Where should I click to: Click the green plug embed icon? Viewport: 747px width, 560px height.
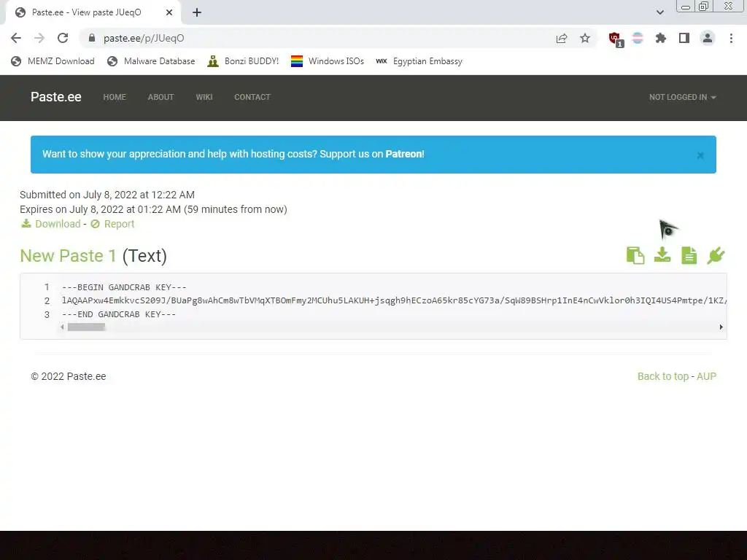pyautogui.click(x=716, y=256)
